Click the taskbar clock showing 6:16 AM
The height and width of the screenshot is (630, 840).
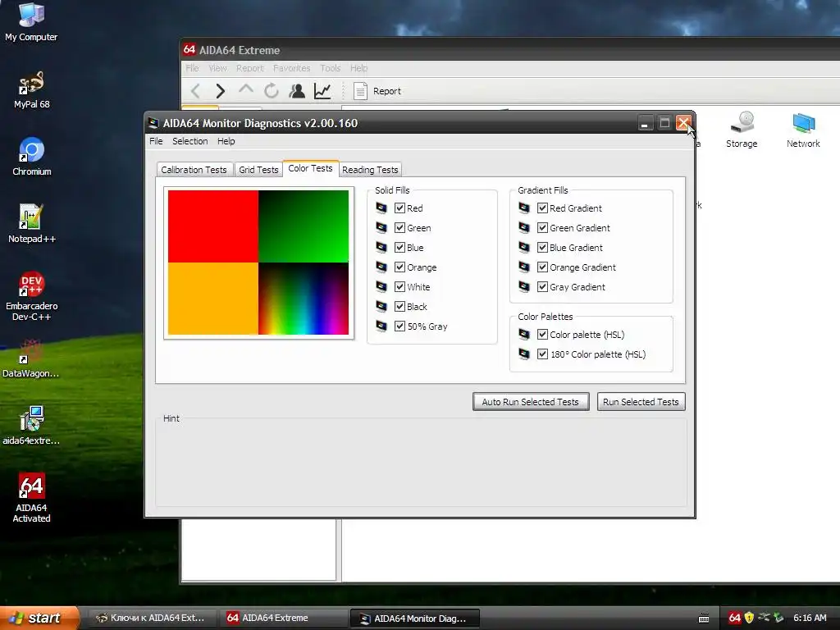coord(810,618)
